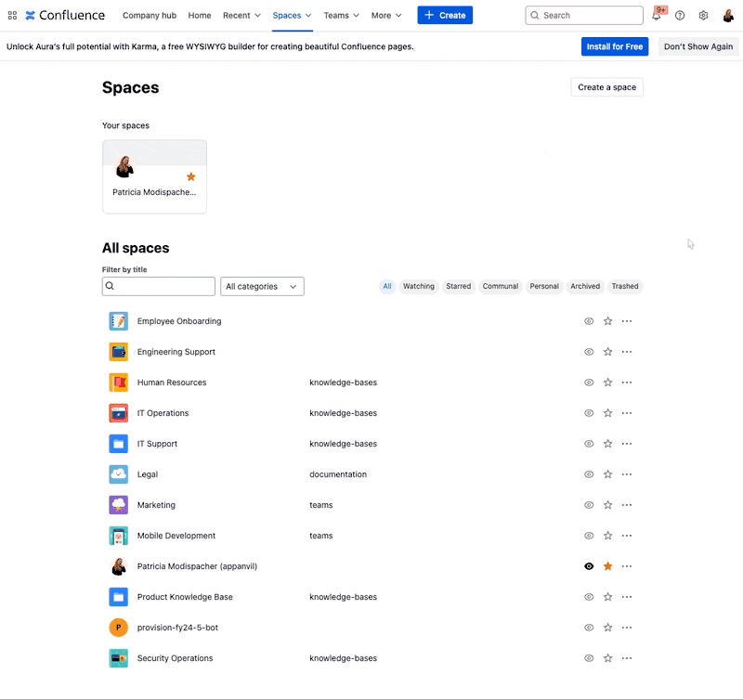743x700 pixels.
Task: Star the Marketing space
Action: tap(607, 505)
